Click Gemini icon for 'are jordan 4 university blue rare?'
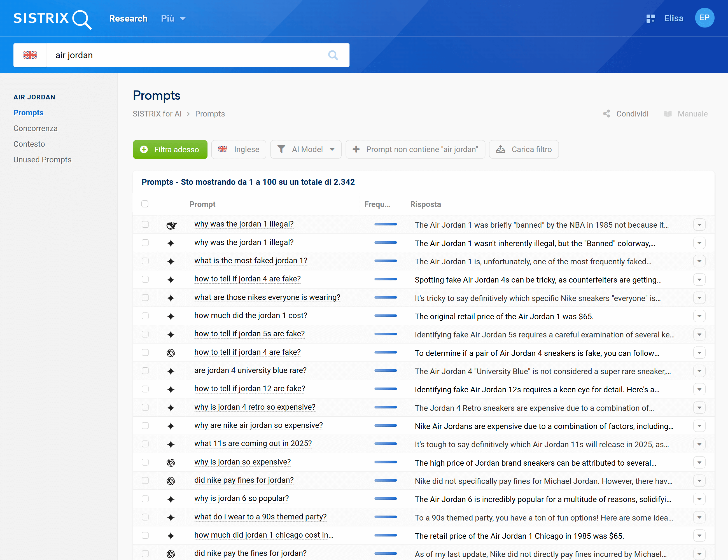Image resolution: width=728 pixels, height=560 pixels. [171, 371]
